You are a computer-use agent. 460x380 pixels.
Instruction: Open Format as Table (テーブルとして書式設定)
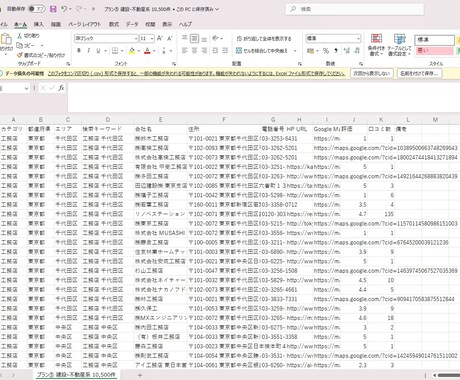tap(399, 45)
